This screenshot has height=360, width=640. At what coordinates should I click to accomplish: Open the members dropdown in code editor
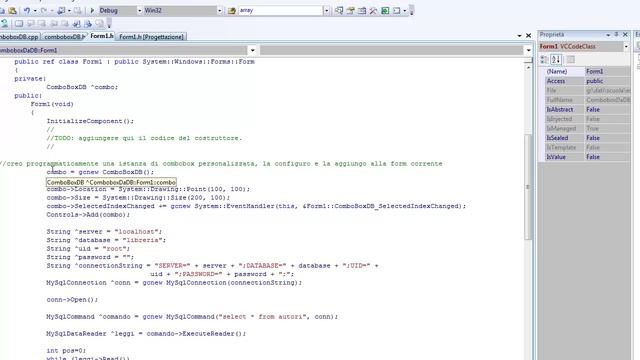[529, 50]
